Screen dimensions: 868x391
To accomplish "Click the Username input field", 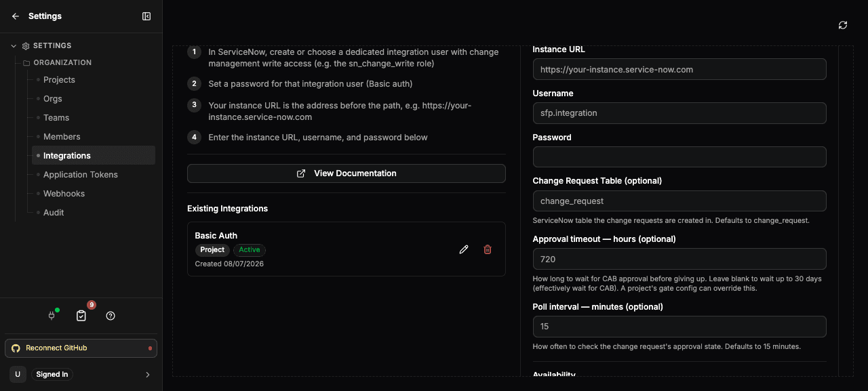I will pyautogui.click(x=679, y=113).
